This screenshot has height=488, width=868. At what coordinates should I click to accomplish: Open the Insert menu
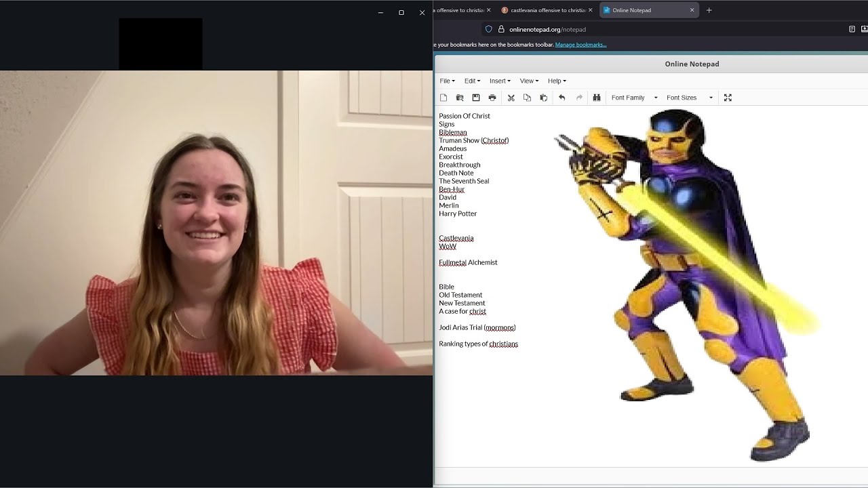[x=500, y=81]
